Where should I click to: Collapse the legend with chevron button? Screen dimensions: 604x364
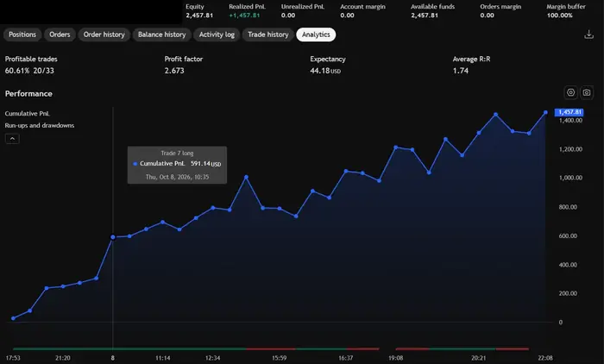point(12,138)
